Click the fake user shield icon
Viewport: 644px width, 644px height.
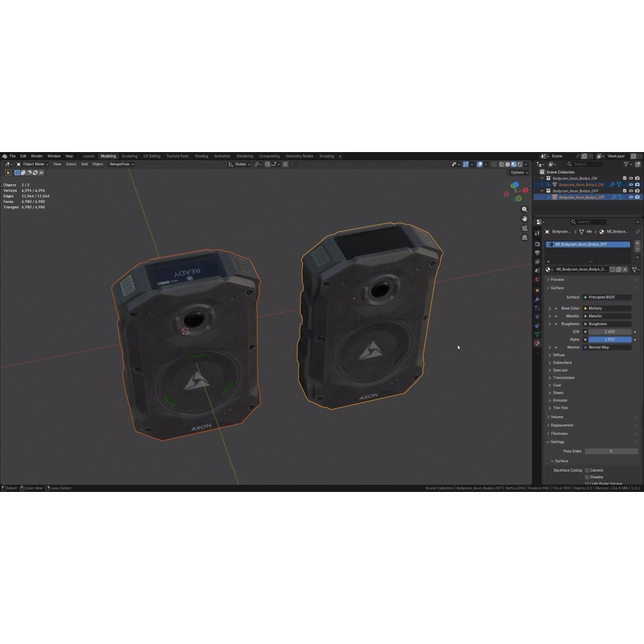point(612,270)
